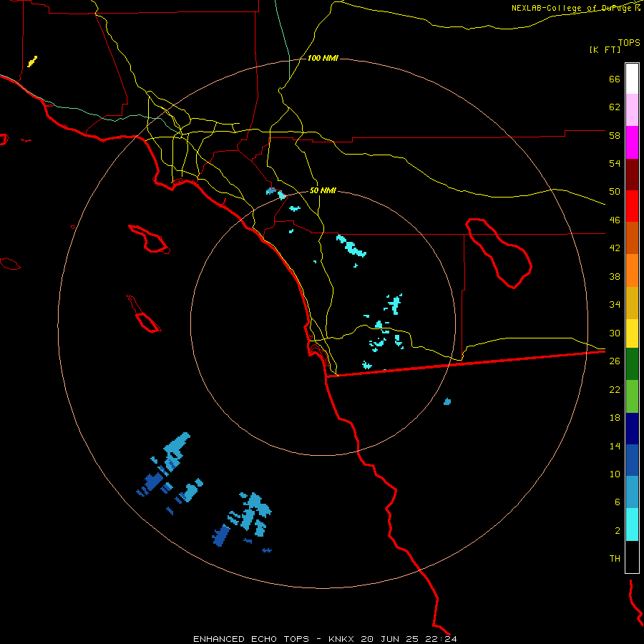Click the yellow legend swatch
Screen dimensions: 644x644
point(632,333)
